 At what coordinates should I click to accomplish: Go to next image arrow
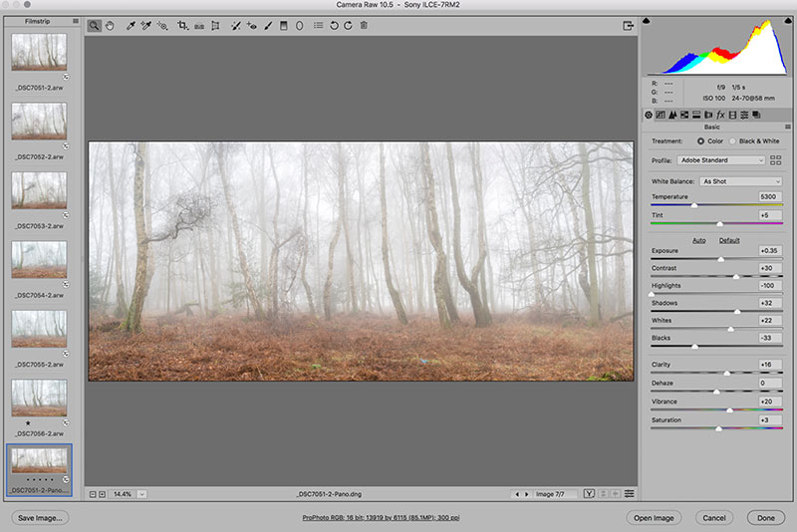527,494
